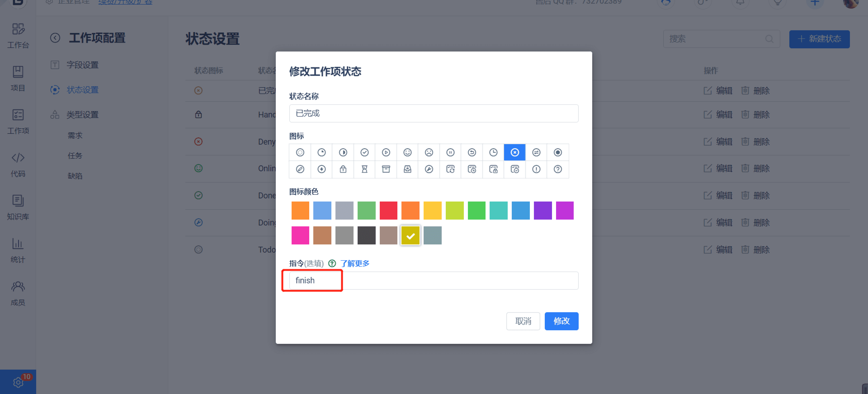Choose the pause circle status icon
Image resolution: width=868 pixels, height=394 pixels.
pyautogui.click(x=451, y=152)
